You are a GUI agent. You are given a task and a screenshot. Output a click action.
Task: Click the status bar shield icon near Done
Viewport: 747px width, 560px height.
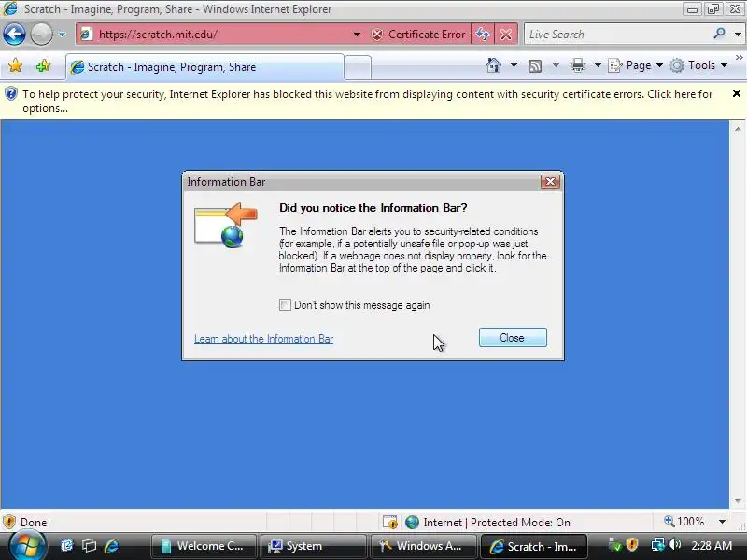tap(8, 523)
